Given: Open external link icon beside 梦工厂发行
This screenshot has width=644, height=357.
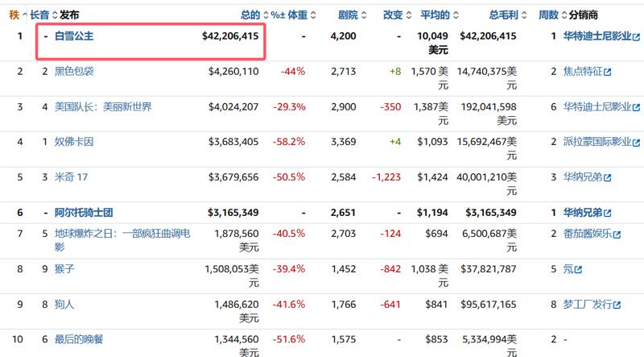Looking at the screenshot, I should (x=617, y=305).
